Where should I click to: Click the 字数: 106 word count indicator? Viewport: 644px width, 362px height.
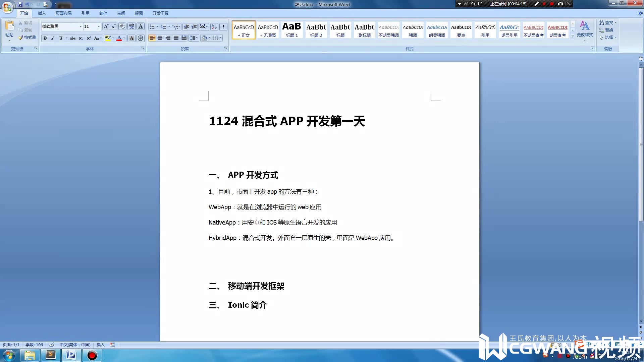[34, 345]
